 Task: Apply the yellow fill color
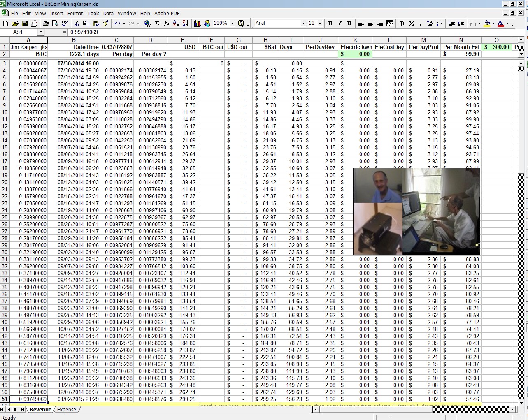(487, 23)
